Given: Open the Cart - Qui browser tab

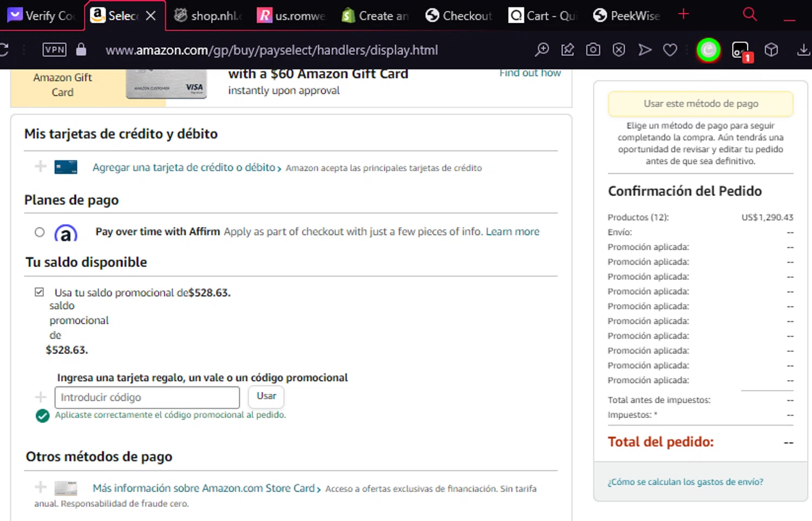Looking at the screenshot, I should pyautogui.click(x=543, y=16).
